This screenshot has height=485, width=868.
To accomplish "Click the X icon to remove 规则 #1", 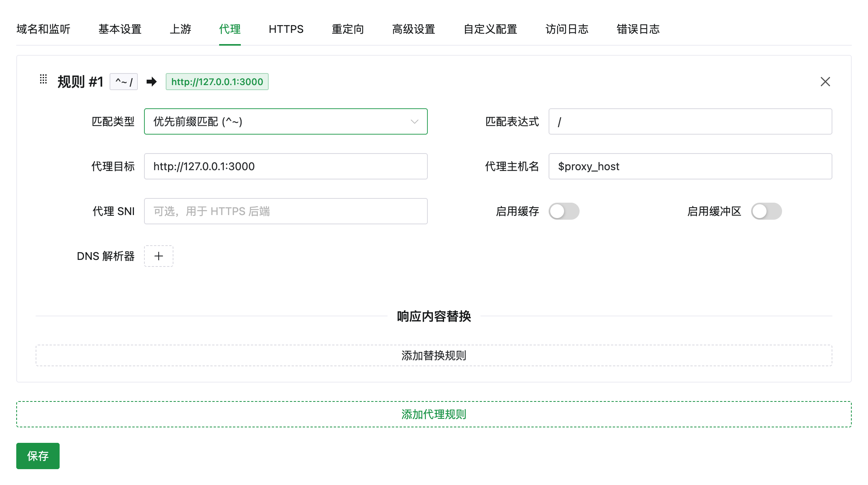I will (x=825, y=82).
